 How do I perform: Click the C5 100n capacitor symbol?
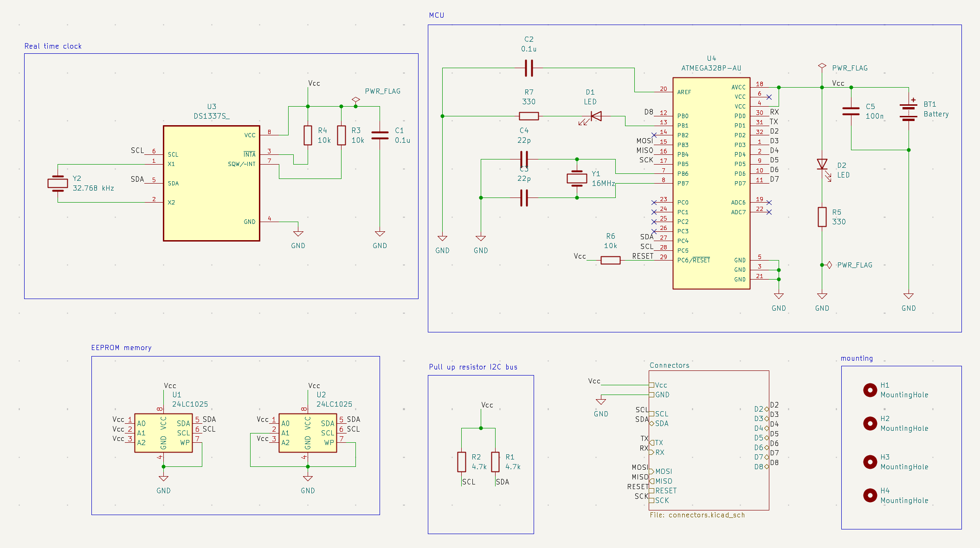[851, 111]
